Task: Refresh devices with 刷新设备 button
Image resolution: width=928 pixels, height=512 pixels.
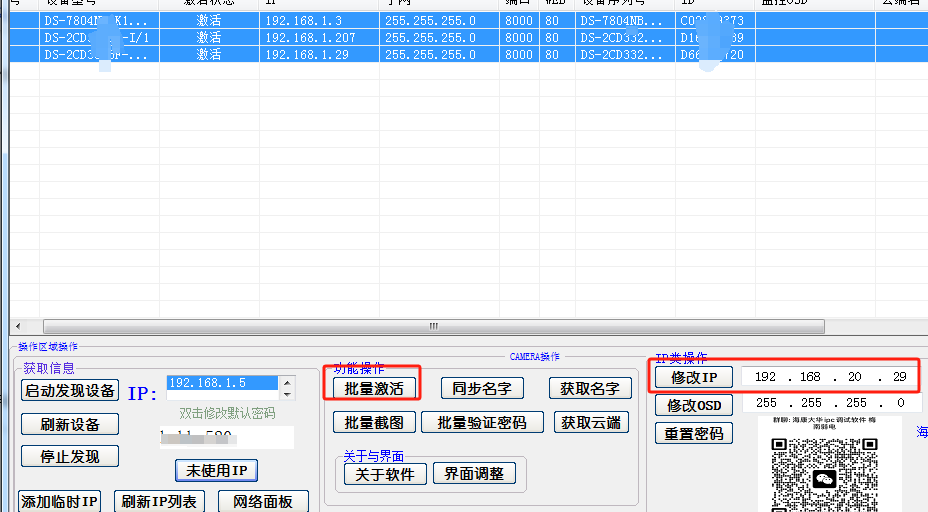Action: pyautogui.click(x=70, y=424)
